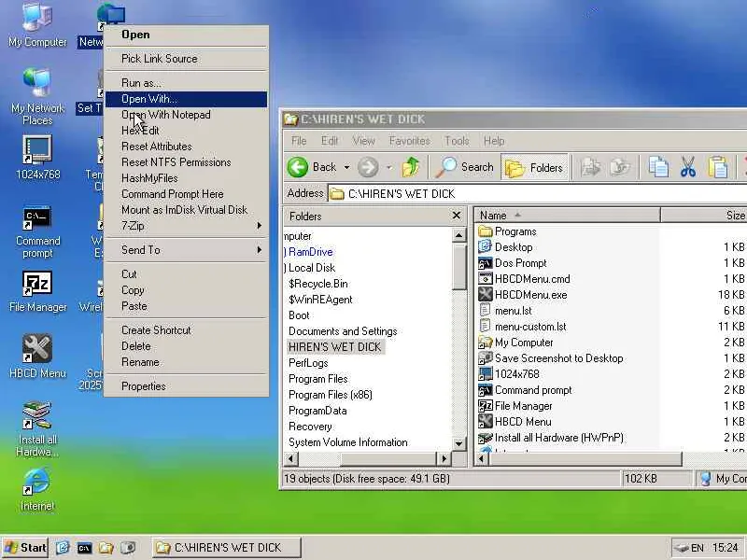Click the Command prompt quick launch icon
Screen dimensions: 747x560
click(84, 548)
